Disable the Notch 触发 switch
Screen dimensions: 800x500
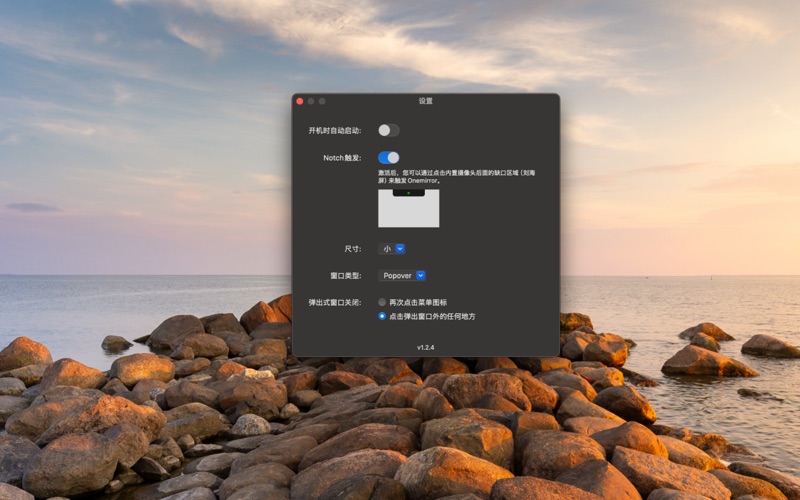(x=388, y=157)
